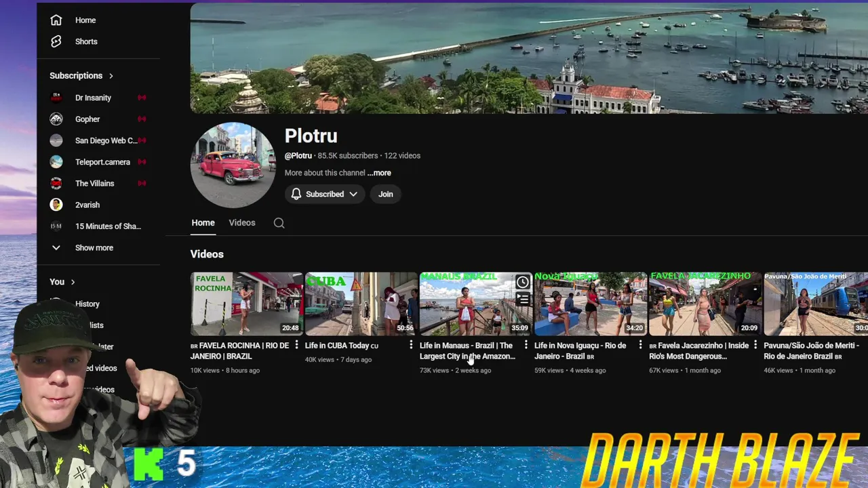Screen dimensions: 868x488
Task: Click the 122 videos count text
Action: tap(402, 156)
